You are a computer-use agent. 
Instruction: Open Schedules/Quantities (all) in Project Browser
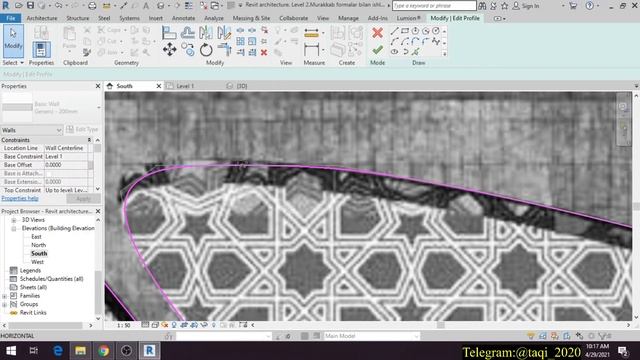(x=51, y=279)
